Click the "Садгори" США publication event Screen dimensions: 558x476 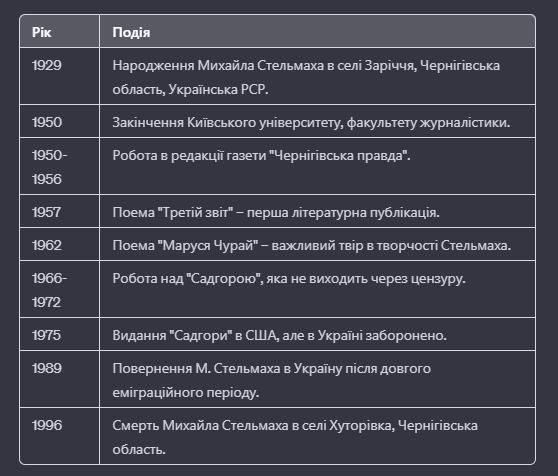(279, 335)
